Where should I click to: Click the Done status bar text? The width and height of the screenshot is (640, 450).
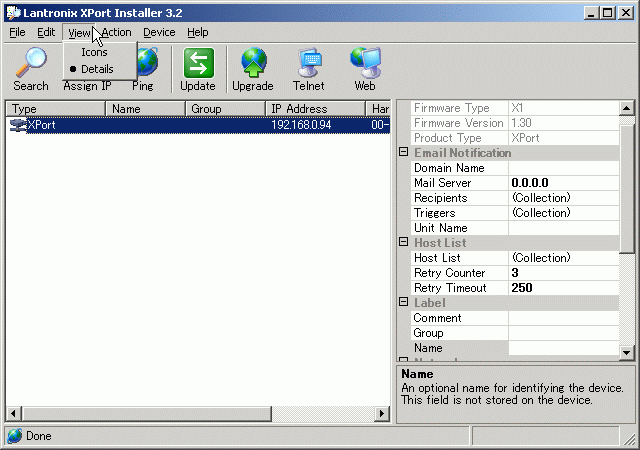point(39,436)
